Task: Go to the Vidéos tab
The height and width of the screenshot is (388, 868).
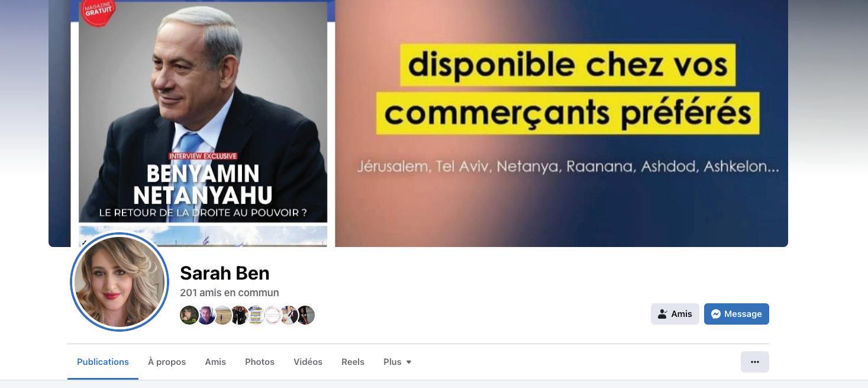Action: coord(308,362)
